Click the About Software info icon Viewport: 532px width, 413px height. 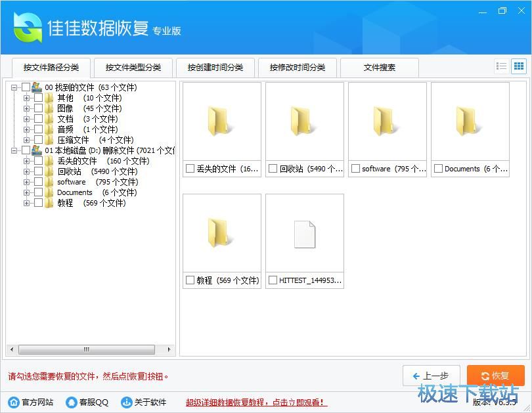(x=126, y=402)
